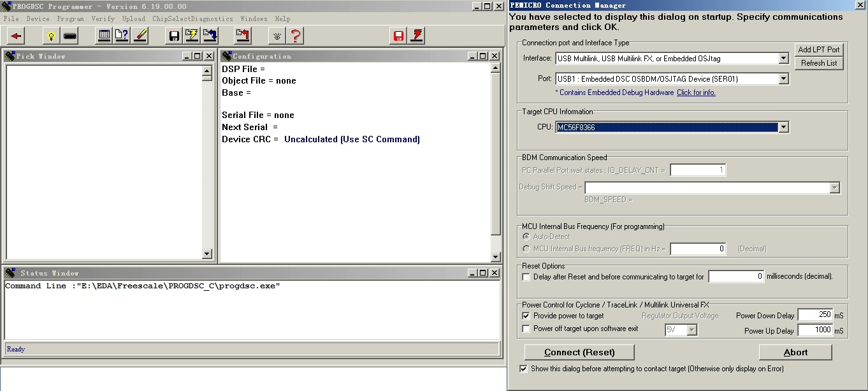Open the Click for info link
The height and width of the screenshot is (391, 868).
tap(696, 92)
